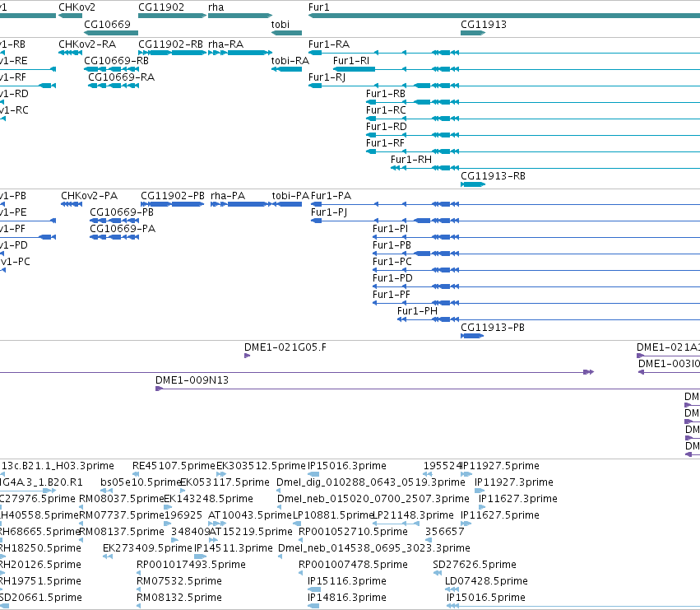The image size is (700, 610).
Task: Select the rha-PA protein label
Action: (228, 196)
